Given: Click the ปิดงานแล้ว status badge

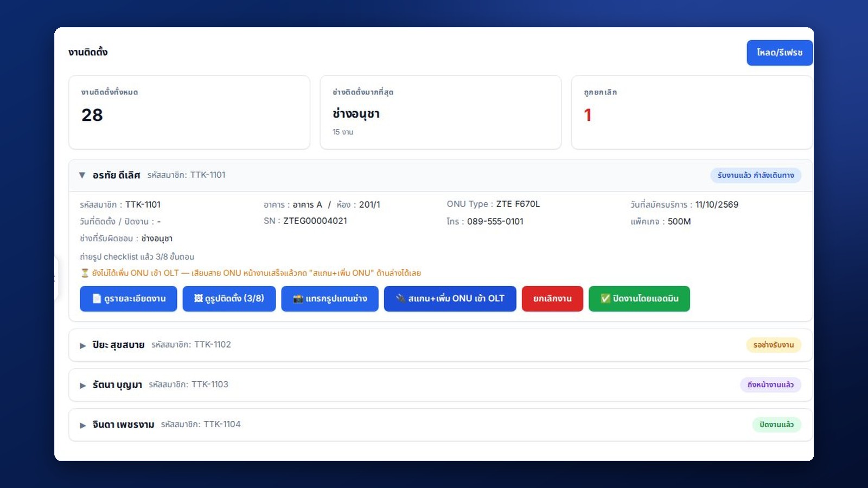Looking at the screenshot, I should pyautogui.click(x=776, y=425).
